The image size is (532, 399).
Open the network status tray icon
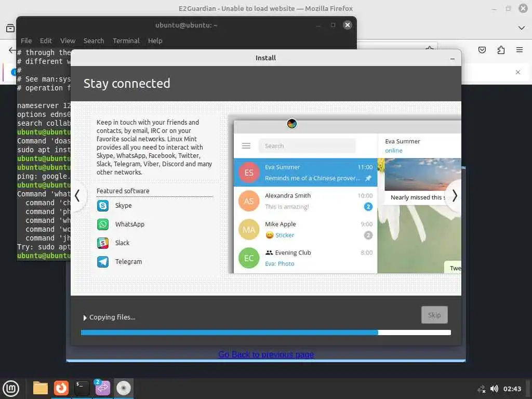482,389
